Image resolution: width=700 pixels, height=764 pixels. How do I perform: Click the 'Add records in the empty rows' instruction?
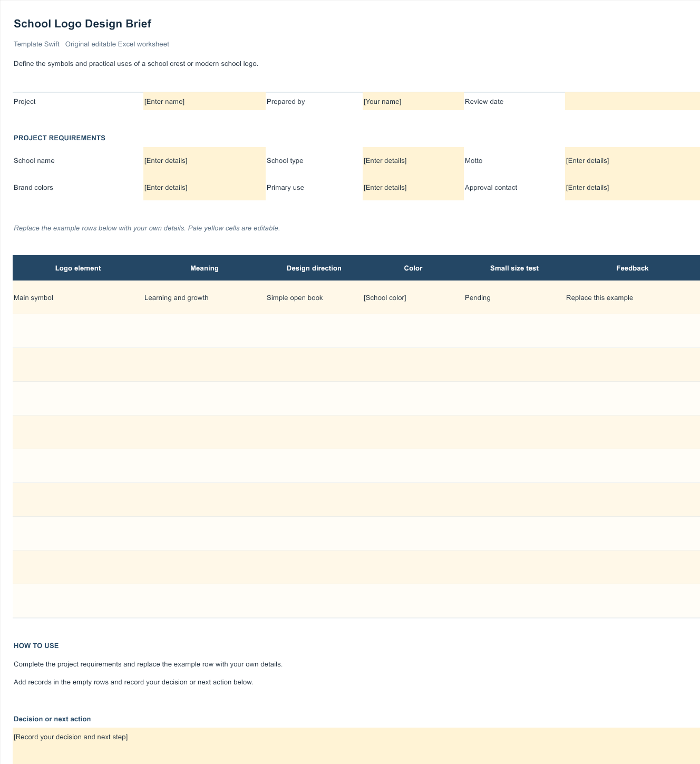pos(133,682)
